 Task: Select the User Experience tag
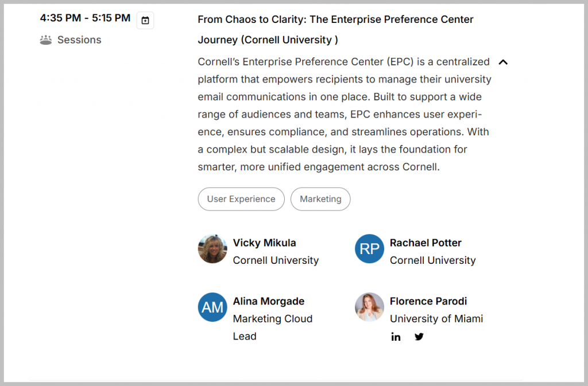[241, 199]
